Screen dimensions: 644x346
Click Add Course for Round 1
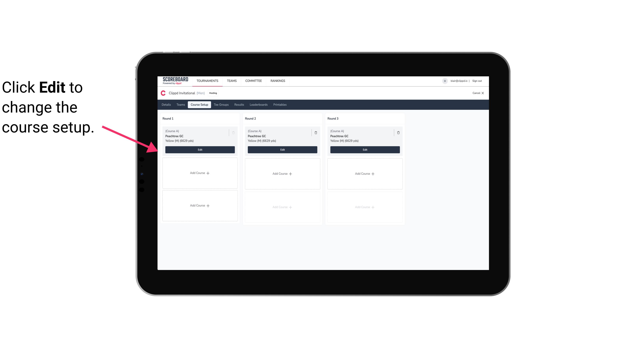[x=200, y=173]
